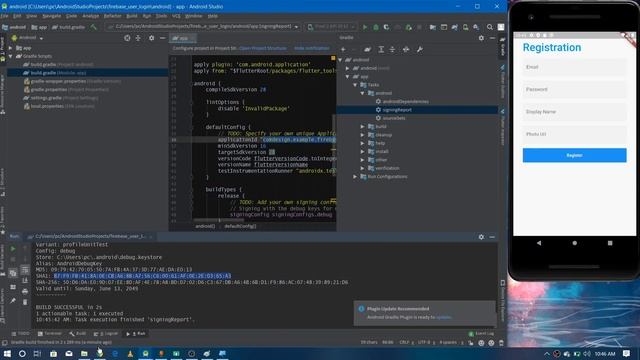Image resolution: width=640 pixels, height=360 pixels.
Task: Toggle offline mode icon in Gradle panel
Action: point(406,49)
